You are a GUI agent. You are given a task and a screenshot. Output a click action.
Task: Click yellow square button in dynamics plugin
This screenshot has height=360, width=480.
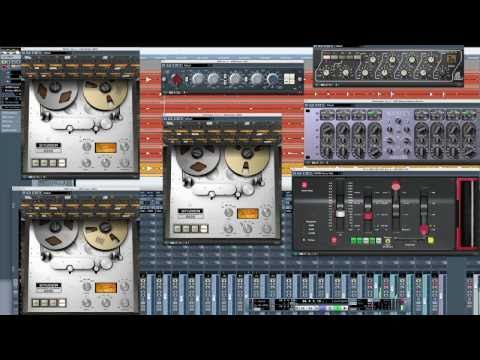430,240
